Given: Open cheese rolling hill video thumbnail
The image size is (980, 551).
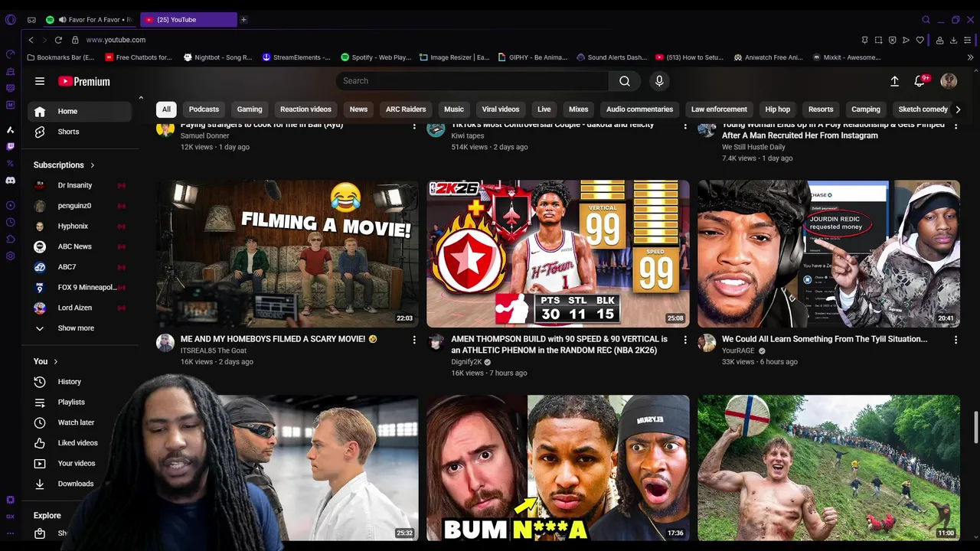Looking at the screenshot, I should (828, 468).
